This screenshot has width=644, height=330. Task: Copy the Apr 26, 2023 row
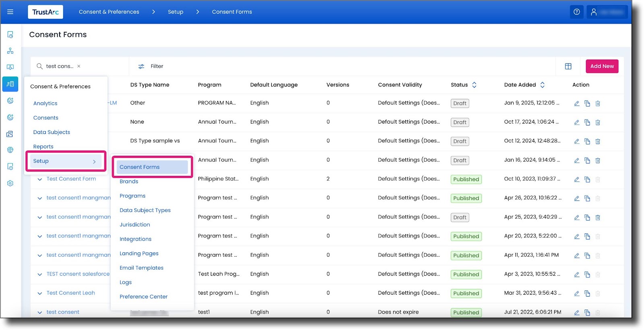pyautogui.click(x=587, y=198)
